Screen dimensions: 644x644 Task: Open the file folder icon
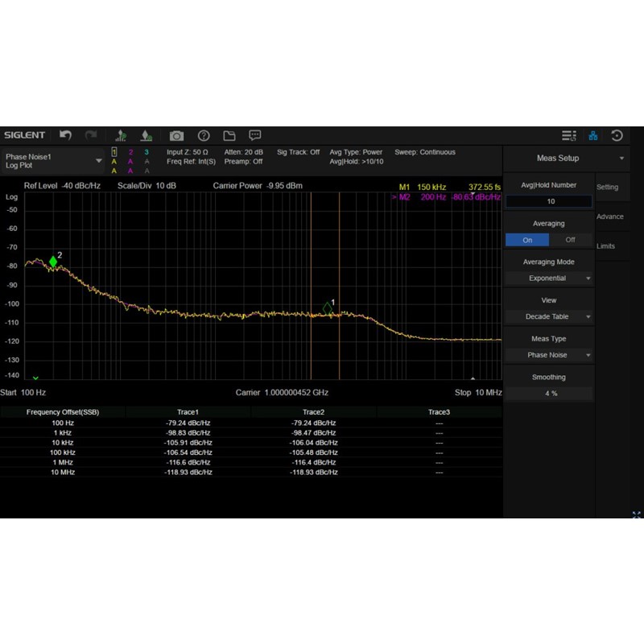click(x=229, y=135)
